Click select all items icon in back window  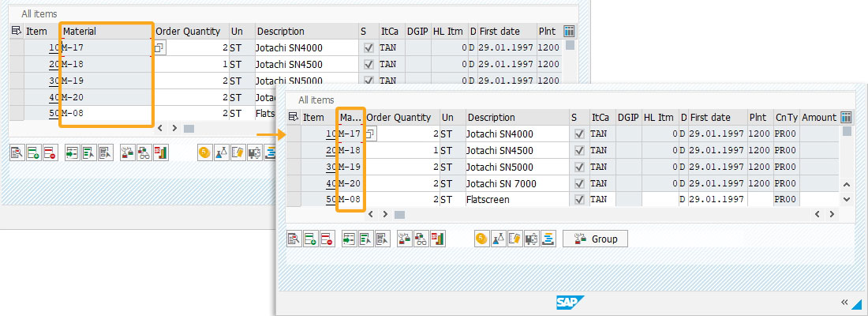pos(89,153)
